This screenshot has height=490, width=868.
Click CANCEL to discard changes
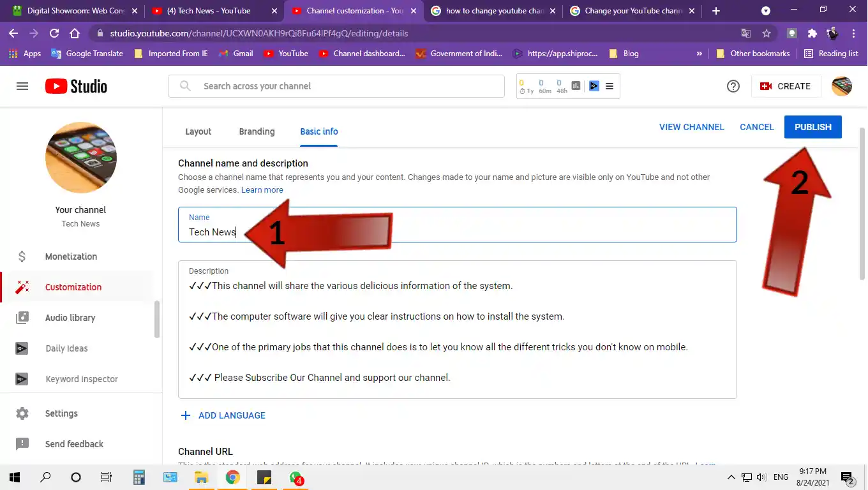pos(757,127)
